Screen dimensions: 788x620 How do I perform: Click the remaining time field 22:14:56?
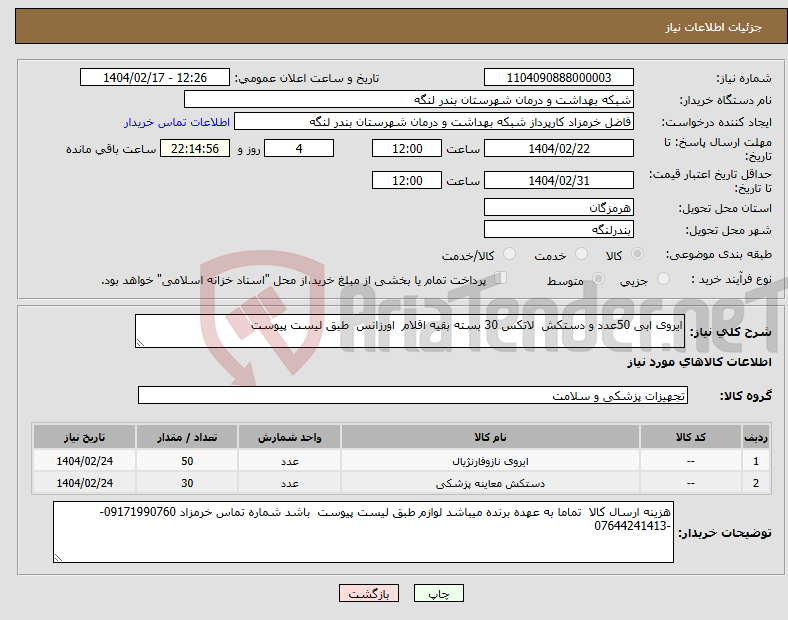coord(195,148)
